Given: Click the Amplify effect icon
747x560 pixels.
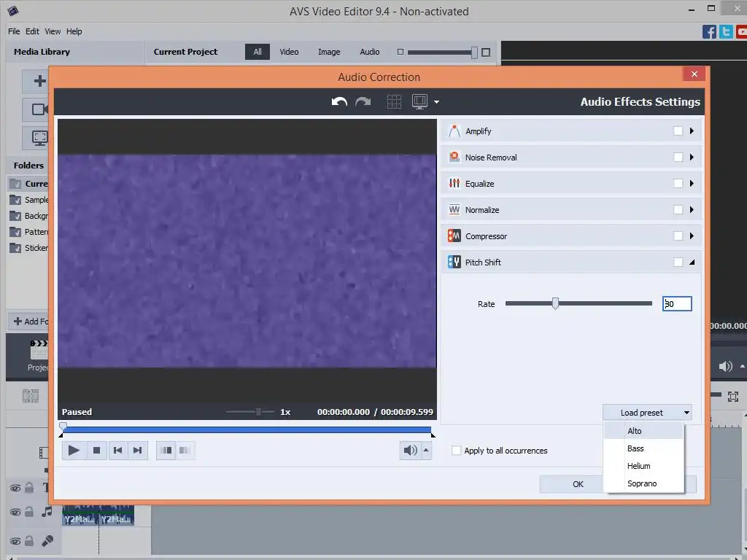Looking at the screenshot, I should 454,131.
